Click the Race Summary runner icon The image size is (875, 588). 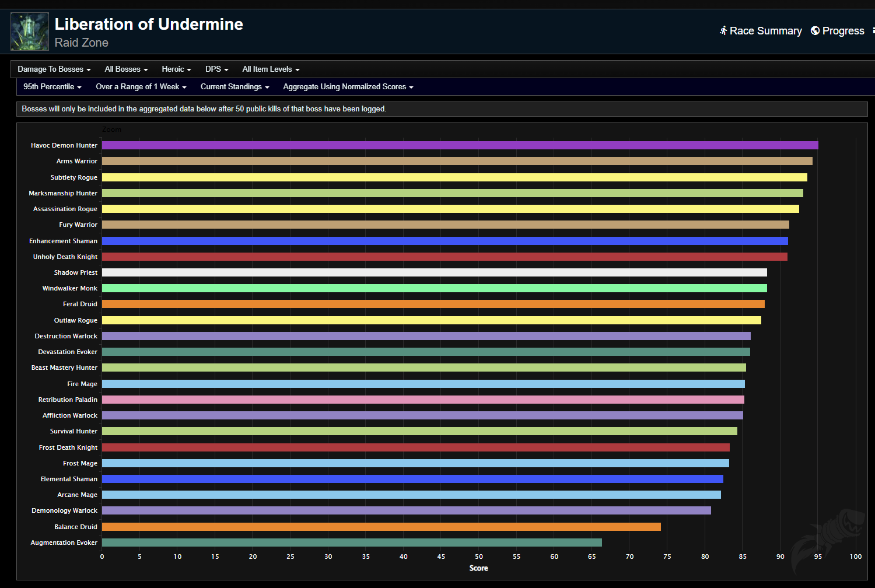723,30
